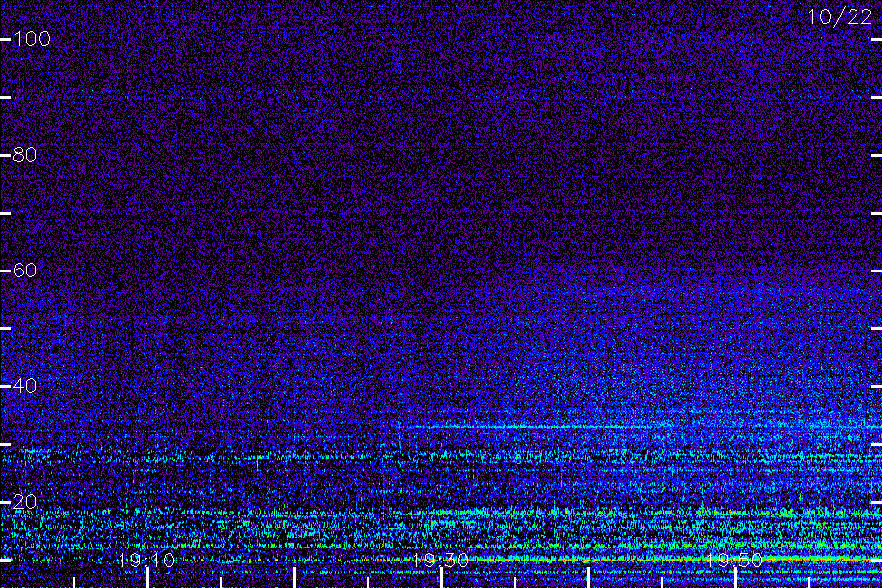Click the 100 frequency axis label
The width and height of the screenshot is (882, 588).
tap(31, 39)
